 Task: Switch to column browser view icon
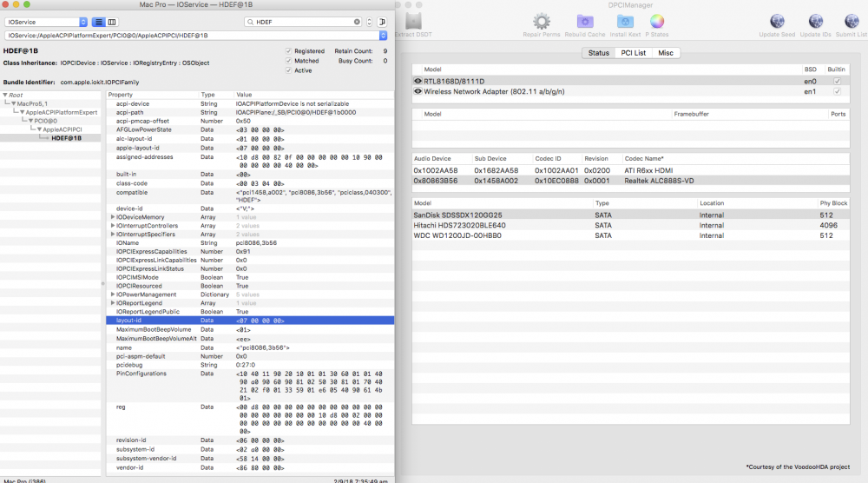(112, 23)
